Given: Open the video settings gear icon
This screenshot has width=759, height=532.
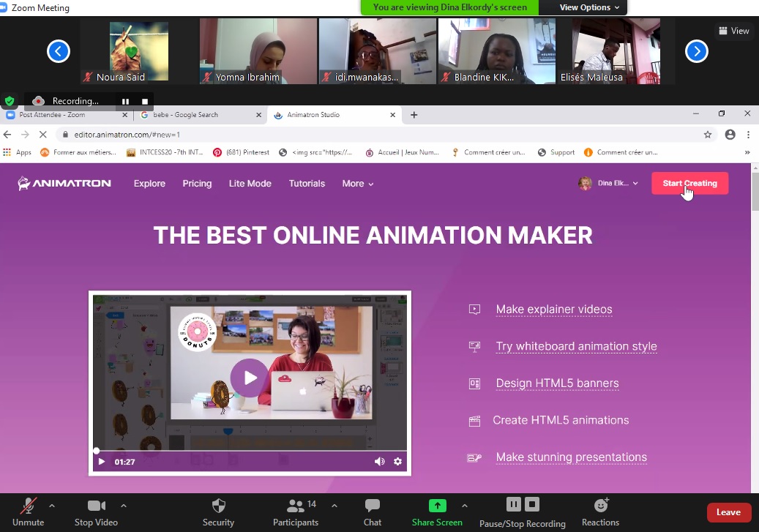Looking at the screenshot, I should (x=397, y=462).
